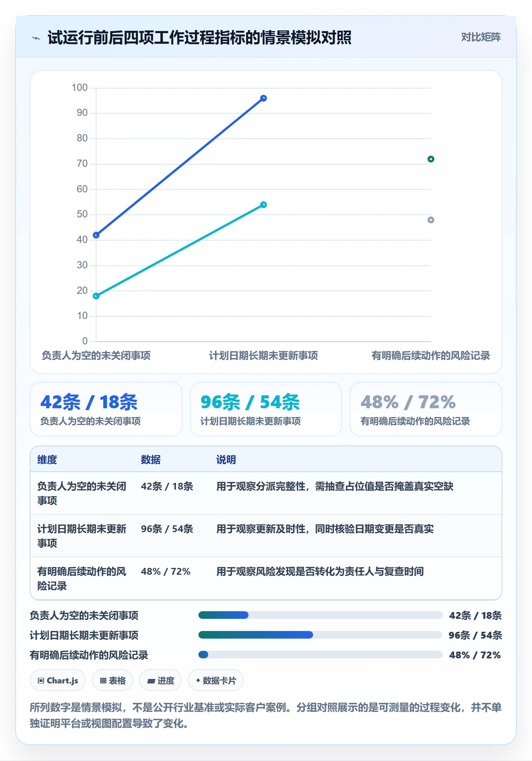
Task: Click the 数据 column header
Action: pyautogui.click(x=151, y=460)
